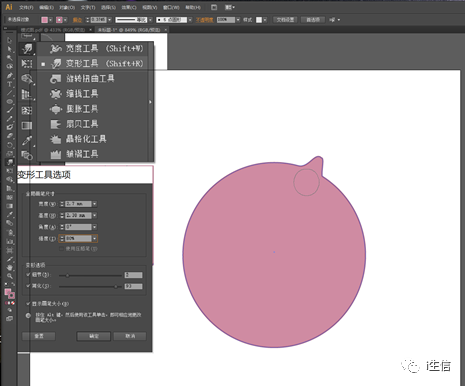Select the Eyedropper tool icon

tap(27, 141)
